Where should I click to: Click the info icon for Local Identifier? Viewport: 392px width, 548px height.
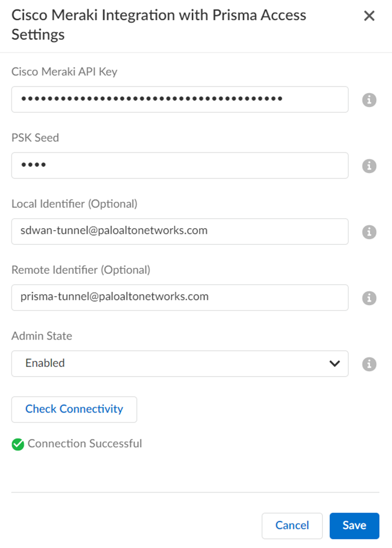click(369, 232)
